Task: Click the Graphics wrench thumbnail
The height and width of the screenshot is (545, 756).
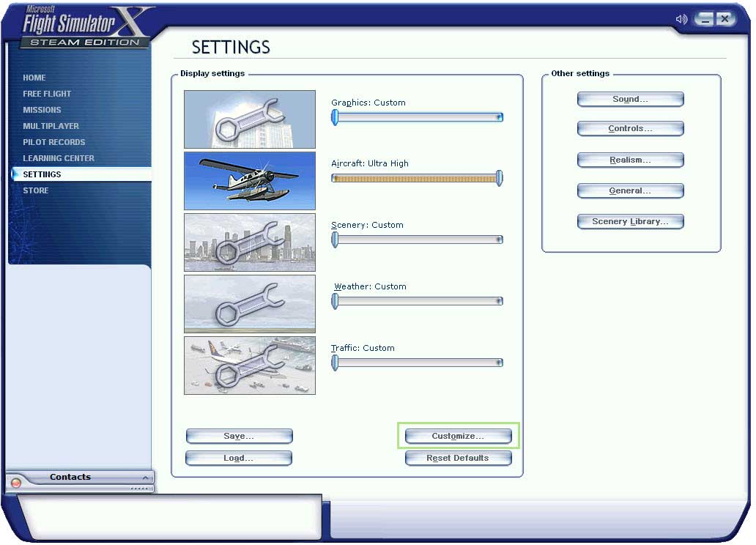Action: pos(250,119)
